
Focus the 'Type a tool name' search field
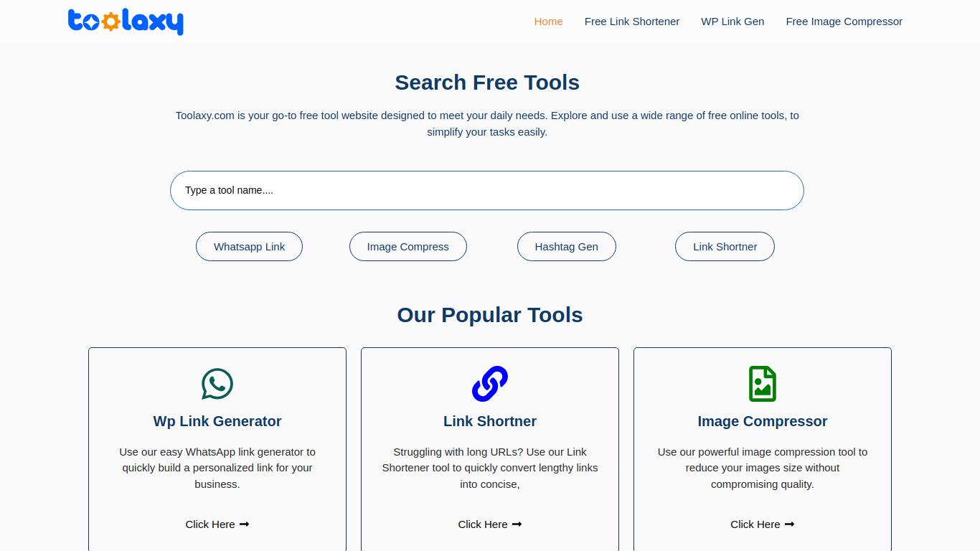(487, 190)
